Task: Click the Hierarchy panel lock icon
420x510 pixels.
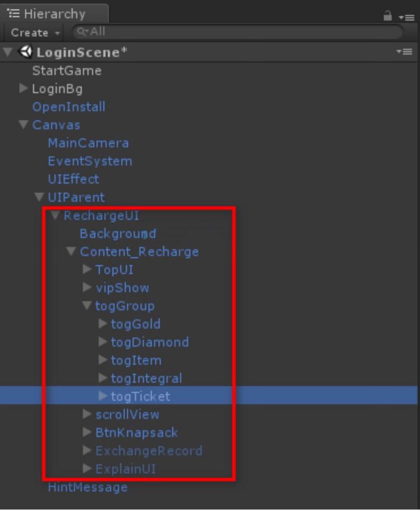Action: click(387, 15)
